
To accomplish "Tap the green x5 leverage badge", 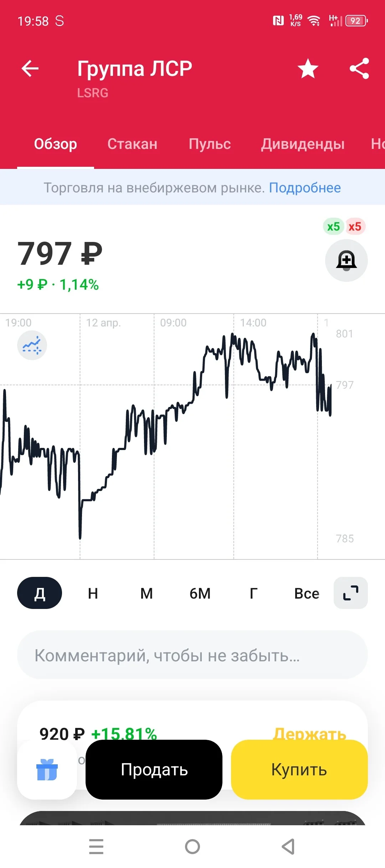I will click(x=333, y=227).
